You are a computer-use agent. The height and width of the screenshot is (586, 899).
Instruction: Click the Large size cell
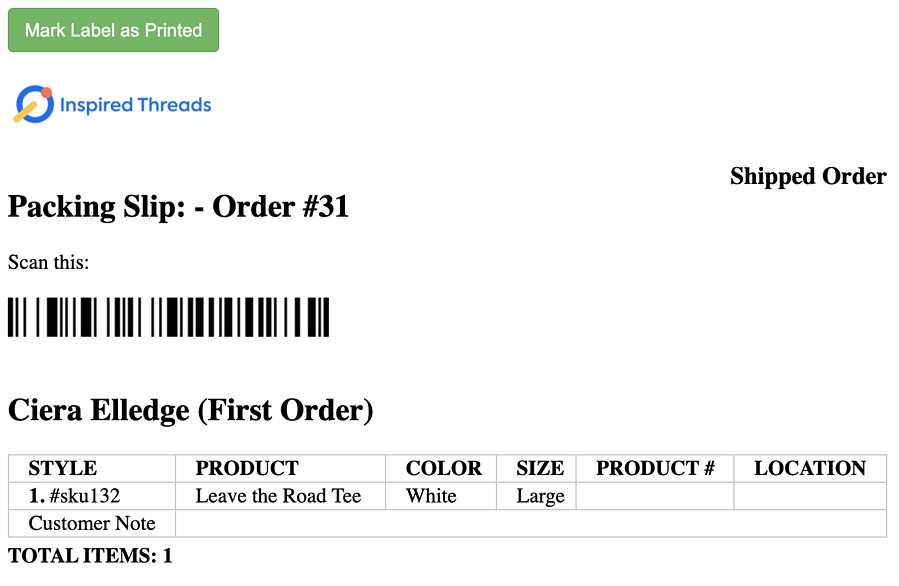click(536, 496)
